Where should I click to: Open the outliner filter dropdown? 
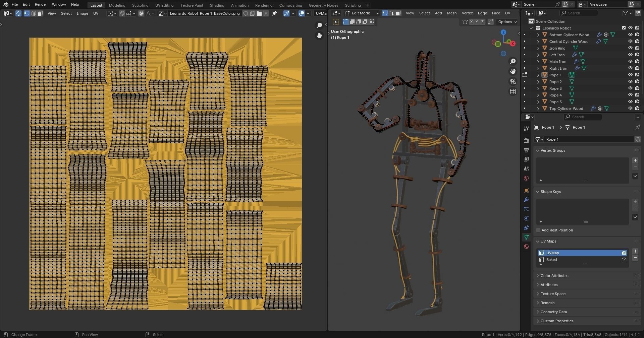(x=627, y=13)
